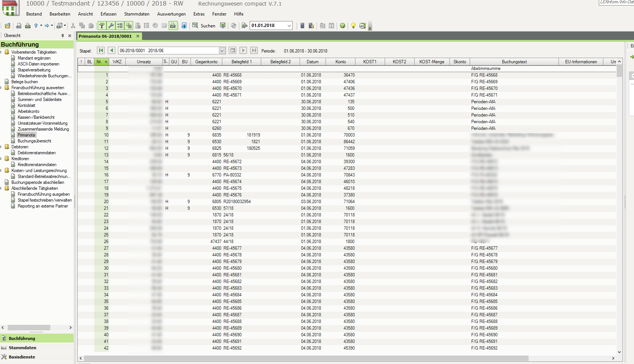Switch to Stammdaten section in bottom sidebar
Image resolution: width=634 pixels, height=364 pixels.
click(22, 348)
